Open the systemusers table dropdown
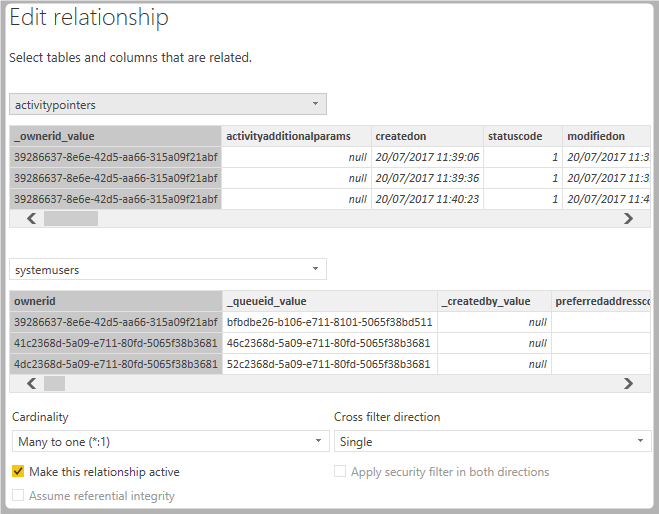 click(x=167, y=269)
